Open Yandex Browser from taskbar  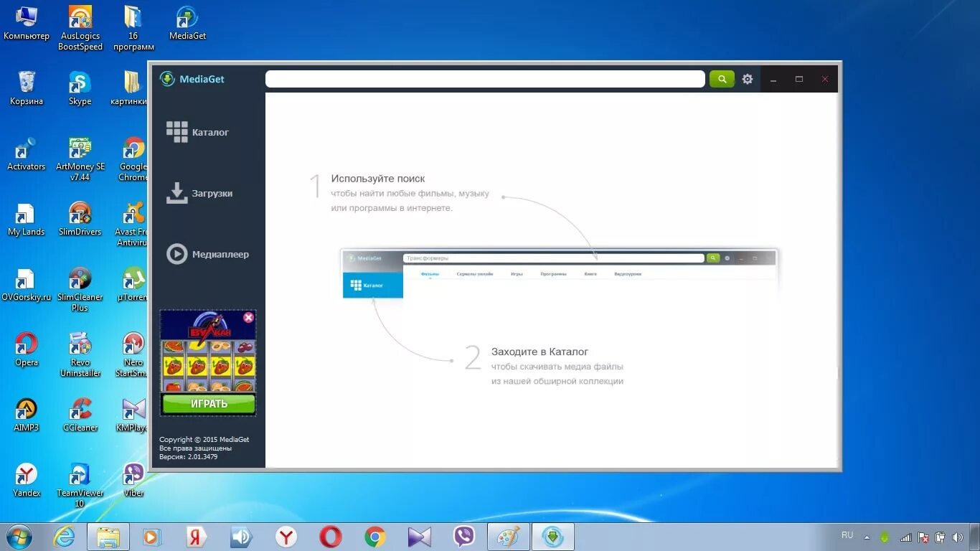click(286, 537)
